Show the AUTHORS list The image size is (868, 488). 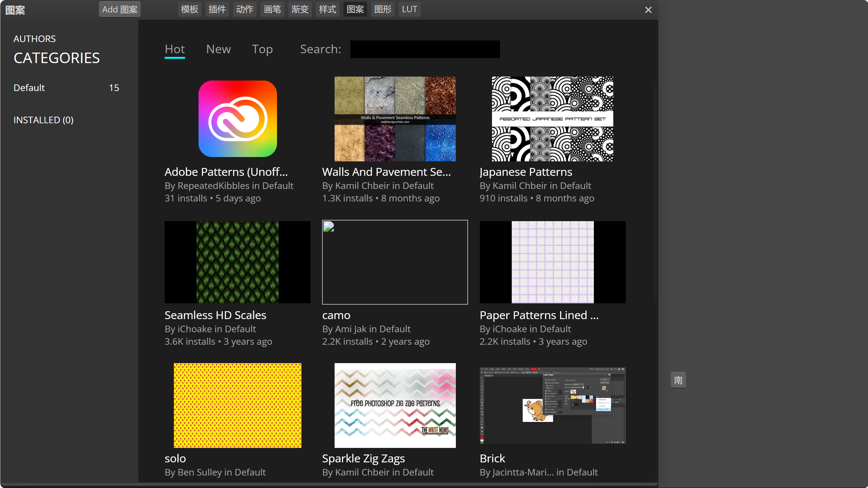tap(35, 39)
